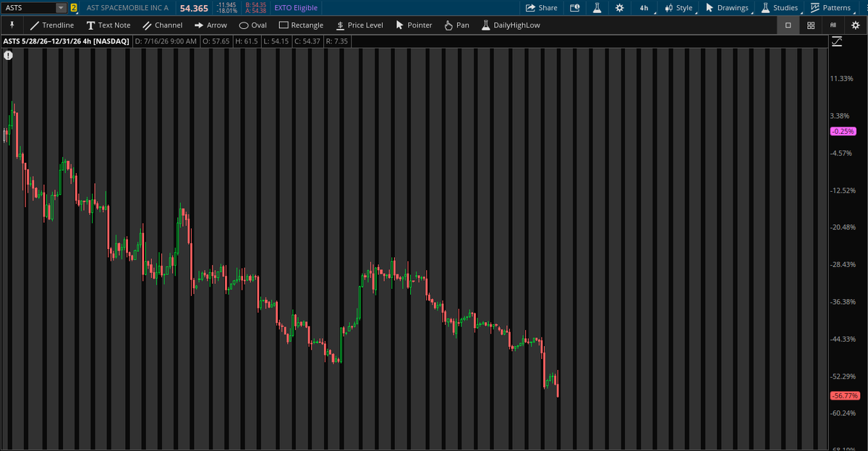Screen dimensions: 868x451
Task: Open chart settings gear in top bar
Action: [620, 8]
